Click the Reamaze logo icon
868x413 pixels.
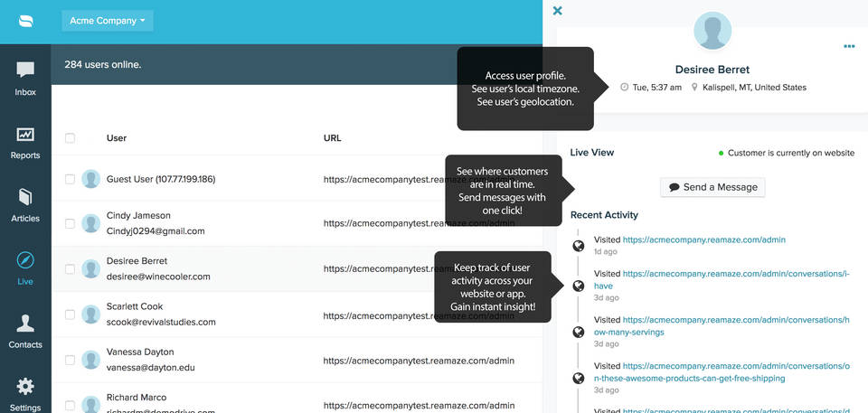click(25, 20)
